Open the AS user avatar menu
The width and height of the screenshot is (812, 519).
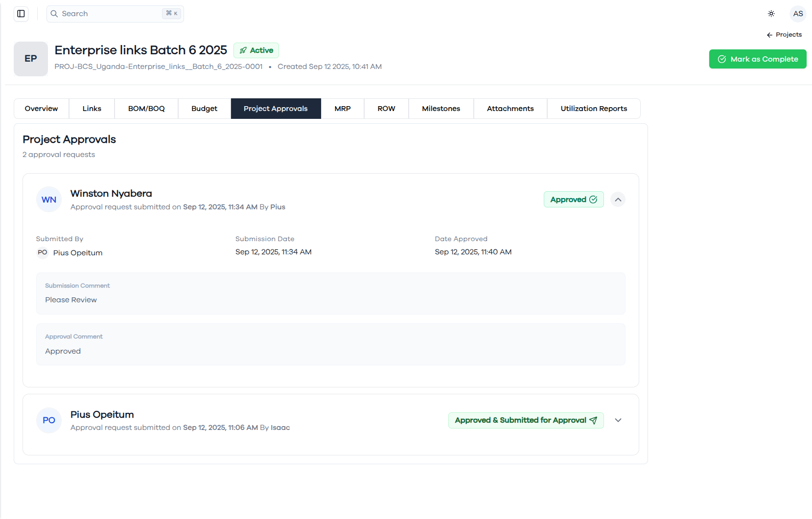point(798,14)
